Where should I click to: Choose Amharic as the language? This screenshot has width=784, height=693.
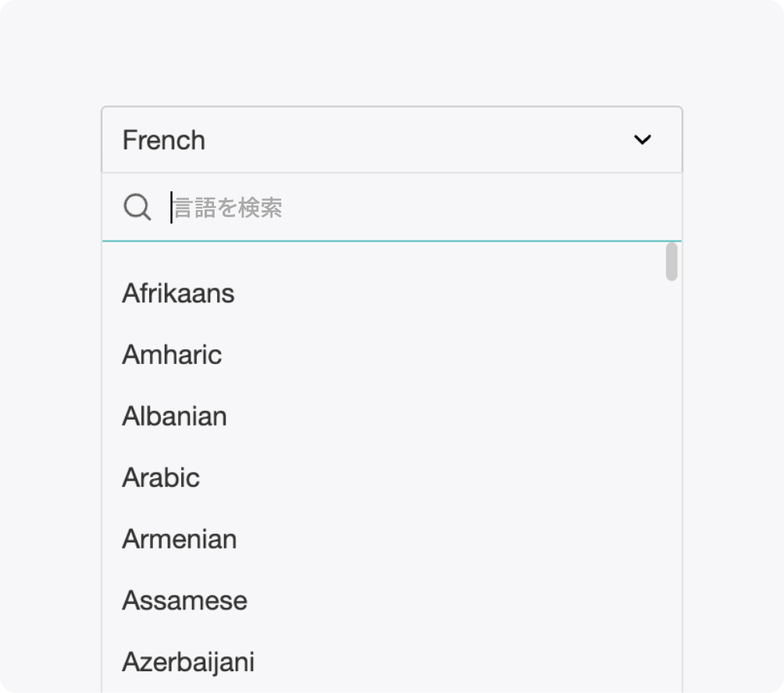(x=172, y=355)
